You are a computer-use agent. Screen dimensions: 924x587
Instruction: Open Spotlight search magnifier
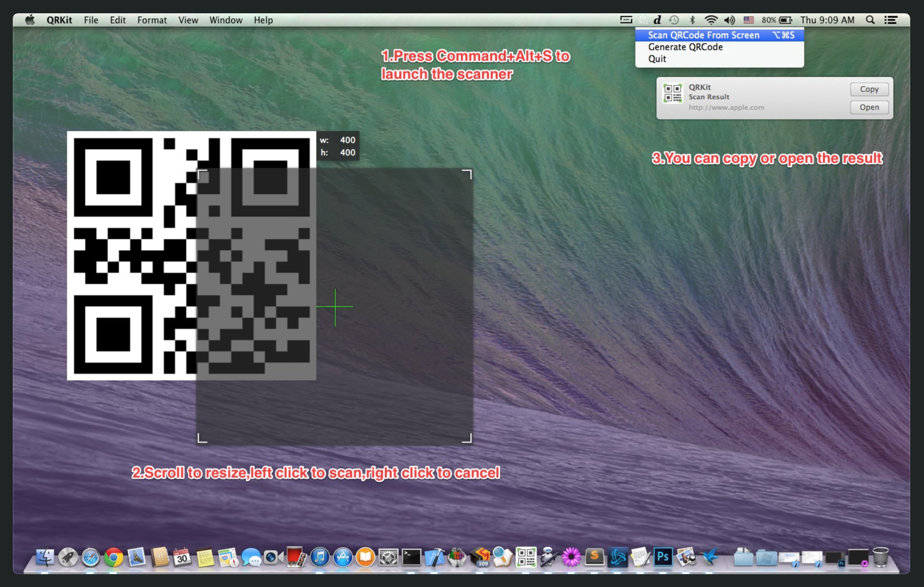870,20
